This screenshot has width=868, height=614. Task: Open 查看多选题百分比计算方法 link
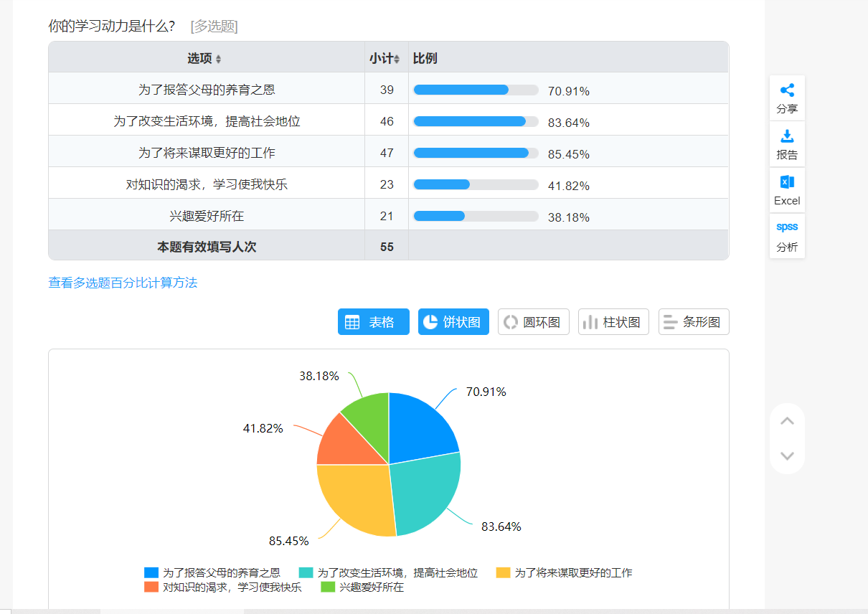point(123,283)
